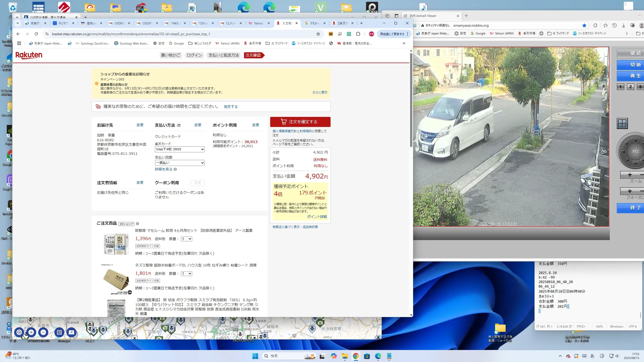Switch to the Yahoo! browser tab
644x362 pixels.
(258, 23)
